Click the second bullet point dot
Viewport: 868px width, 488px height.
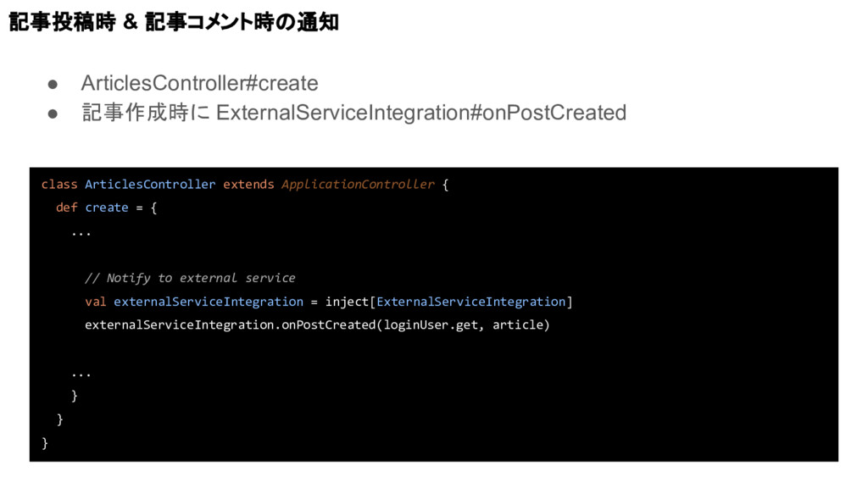pyautogui.click(x=53, y=114)
